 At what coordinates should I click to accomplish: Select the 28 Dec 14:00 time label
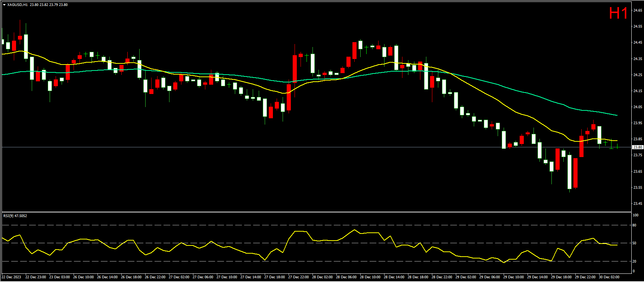pos(394,277)
